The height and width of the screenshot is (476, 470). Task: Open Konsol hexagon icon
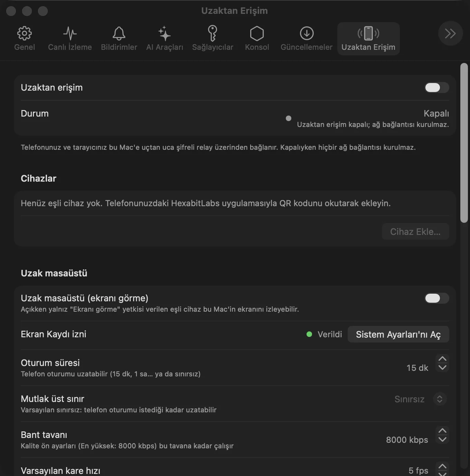click(257, 38)
